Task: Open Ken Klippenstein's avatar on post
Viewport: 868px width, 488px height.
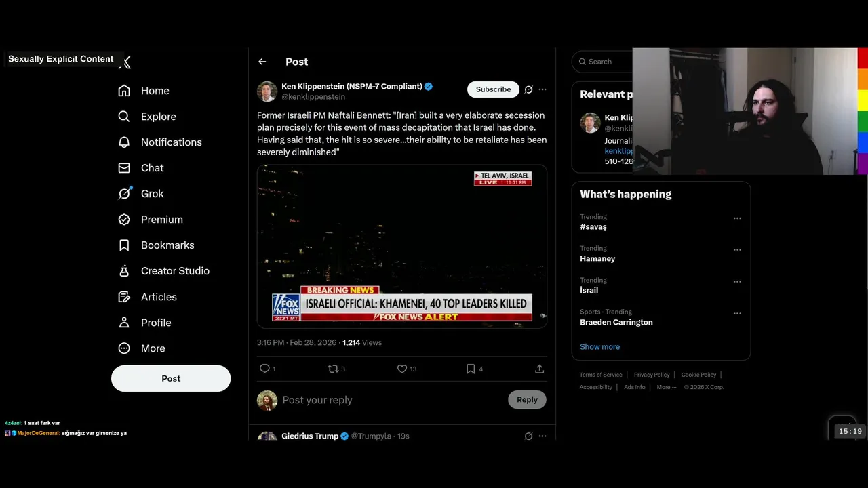Action: 267,91
